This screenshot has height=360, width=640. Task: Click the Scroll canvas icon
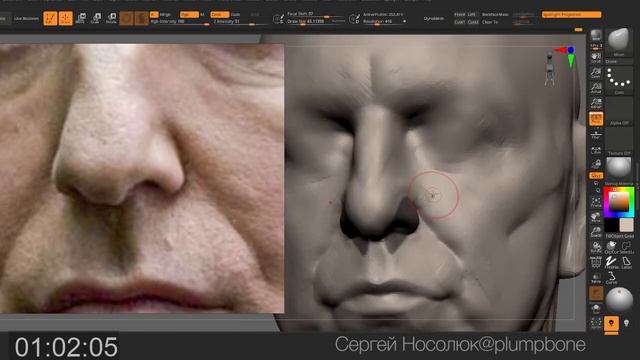[596, 57]
